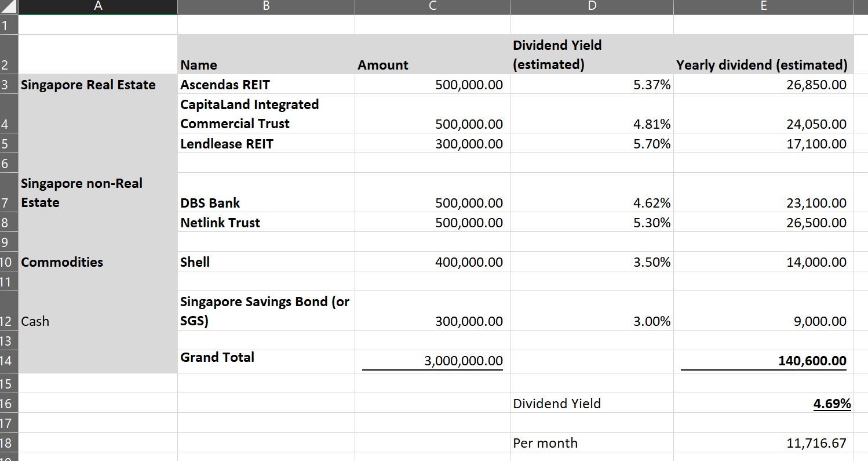Select the 'DBS Bank' cell

pyautogui.click(x=266, y=193)
